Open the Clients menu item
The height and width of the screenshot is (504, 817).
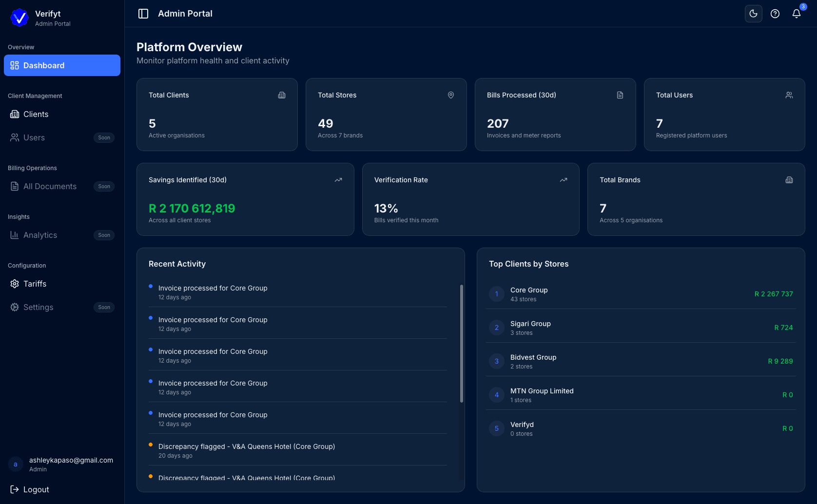62,114
